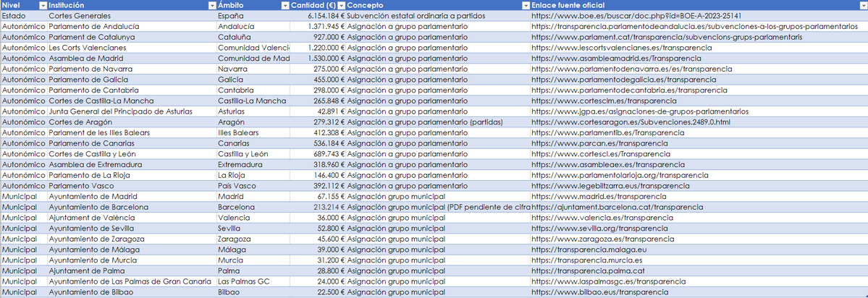Open the parlamentodeandalucia.es subvenciones link
The width and height of the screenshot is (868, 298).
[x=695, y=27]
